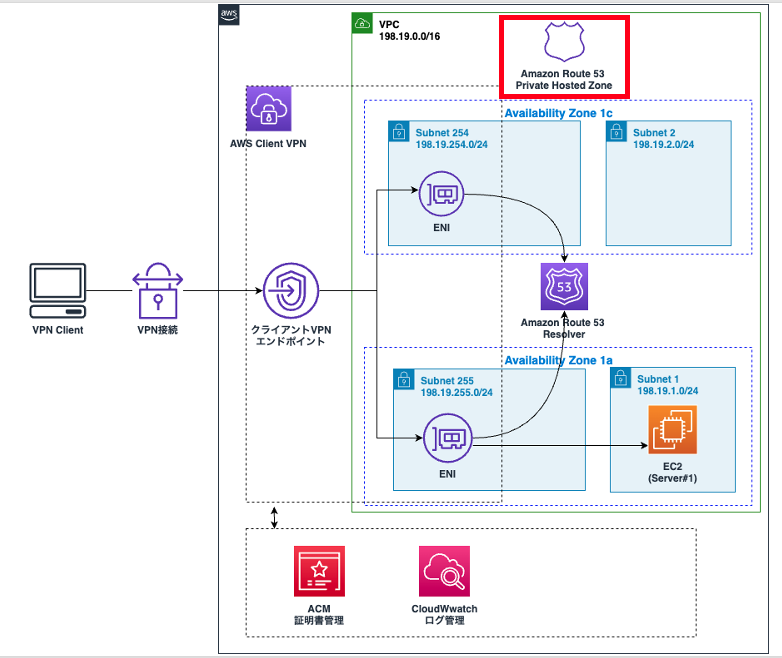
Task: Click the 'Subnet 254' title text
Action: coord(442,133)
